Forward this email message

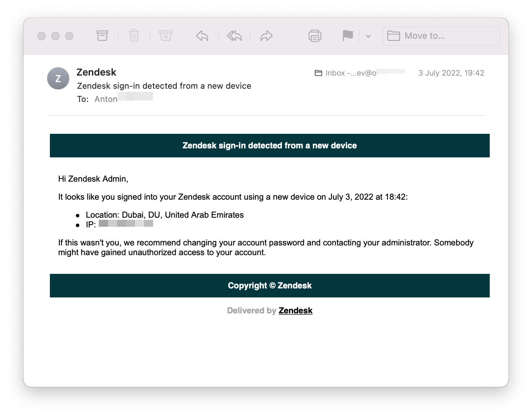point(266,36)
